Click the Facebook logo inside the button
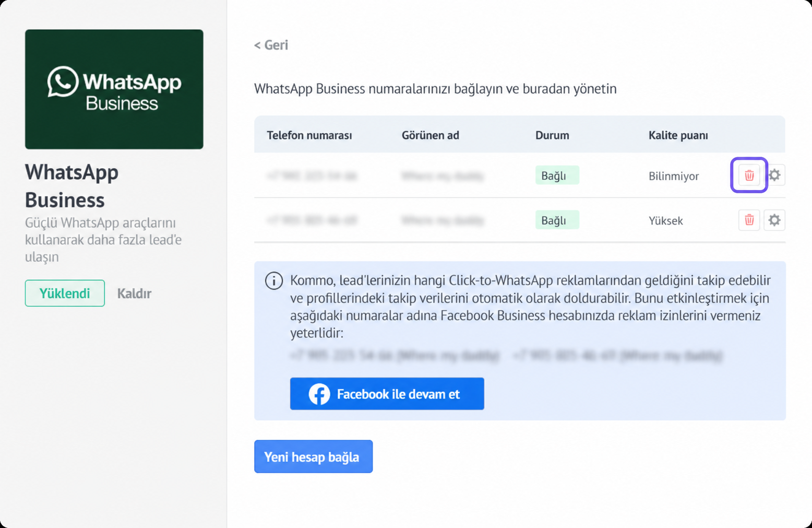Image resolution: width=812 pixels, height=528 pixels. pyautogui.click(x=319, y=394)
